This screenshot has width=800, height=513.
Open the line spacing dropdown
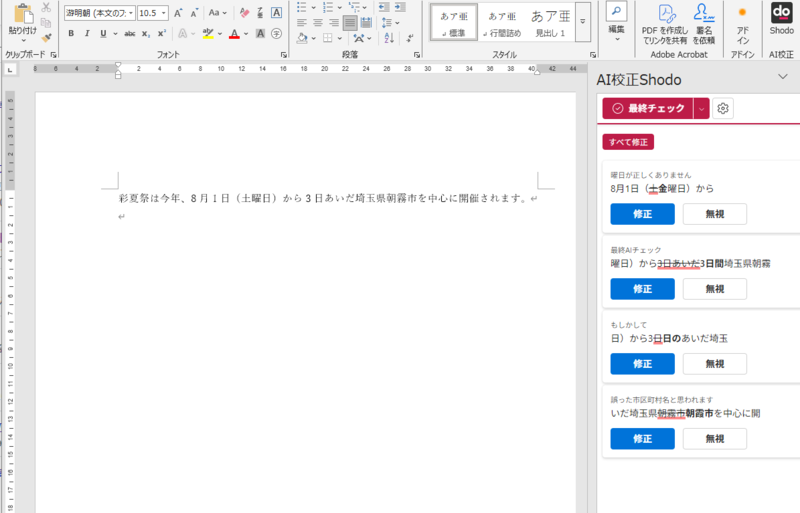[390, 22]
